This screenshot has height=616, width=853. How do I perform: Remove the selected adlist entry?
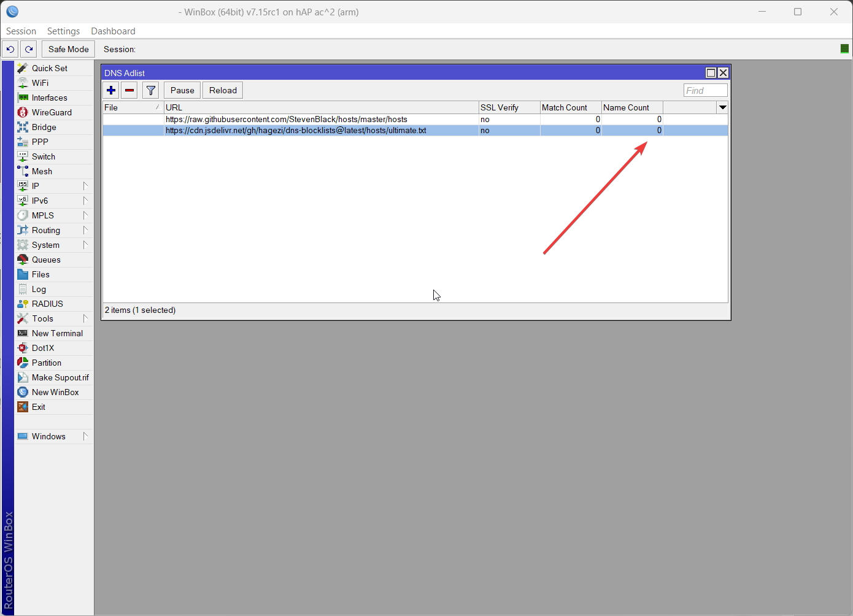(129, 90)
